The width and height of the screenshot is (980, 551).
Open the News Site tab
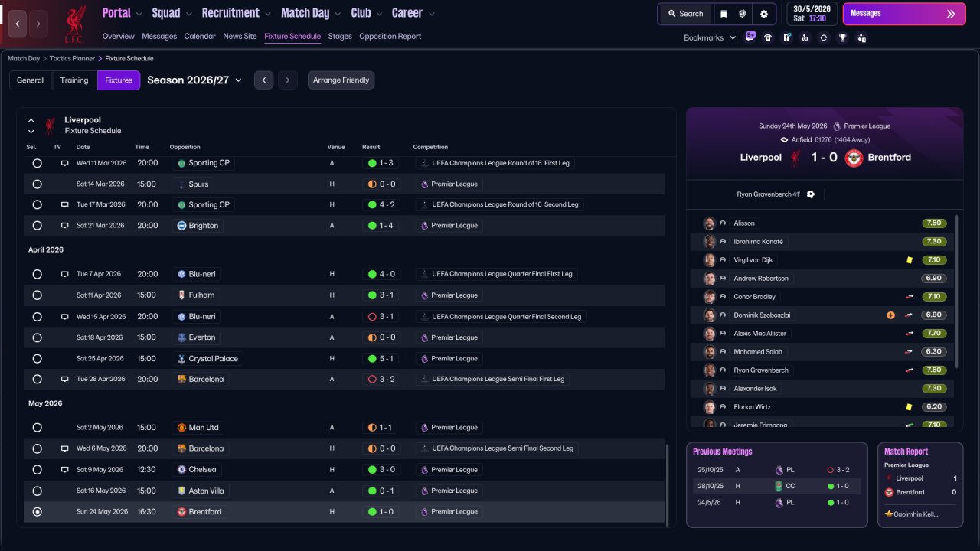pyautogui.click(x=240, y=37)
